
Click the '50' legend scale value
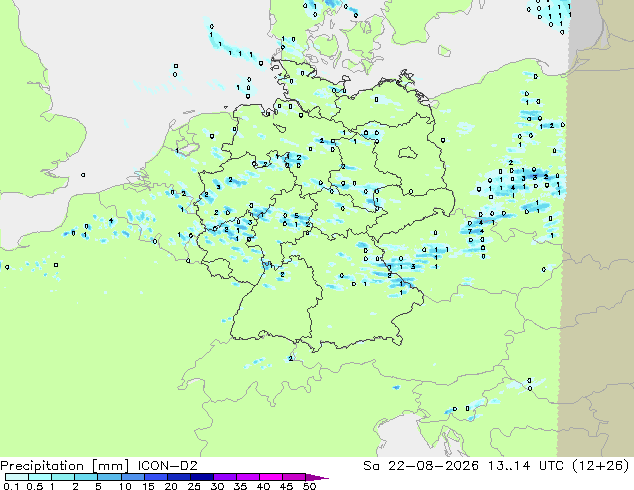pyautogui.click(x=309, y=486)
